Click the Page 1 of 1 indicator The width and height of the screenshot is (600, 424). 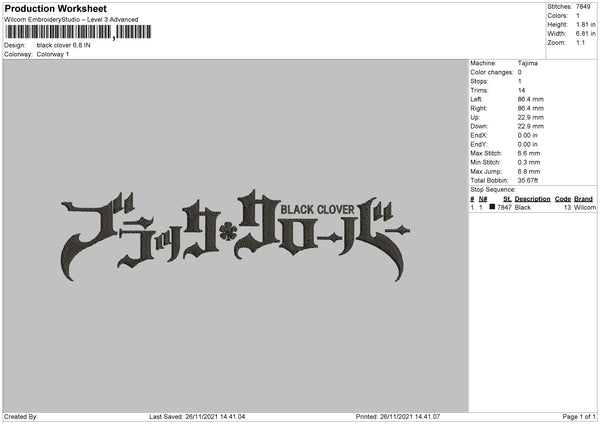tap(579, 417)
